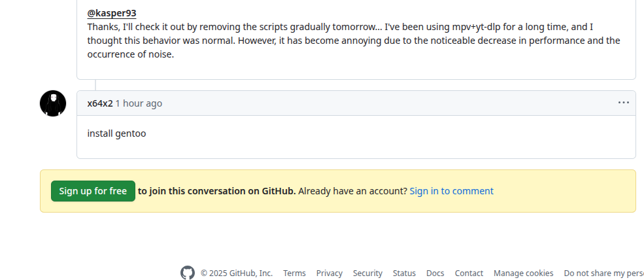Click the @kasper93 mention link

[112, 13]
